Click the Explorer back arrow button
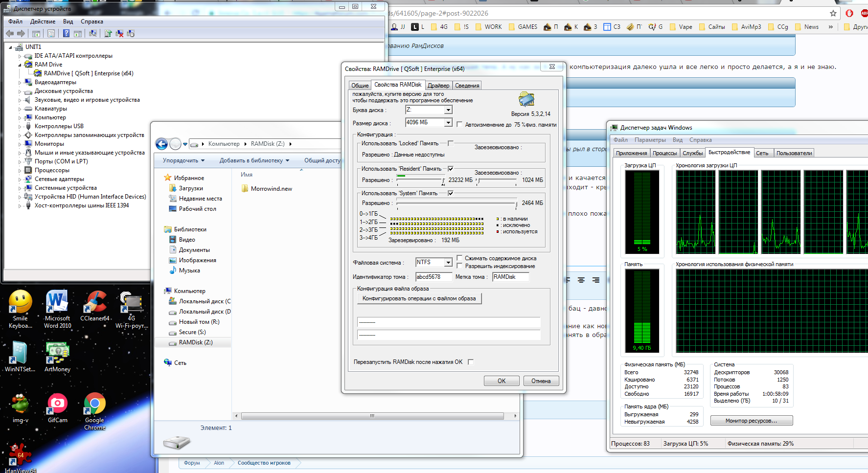 (161, 144)
